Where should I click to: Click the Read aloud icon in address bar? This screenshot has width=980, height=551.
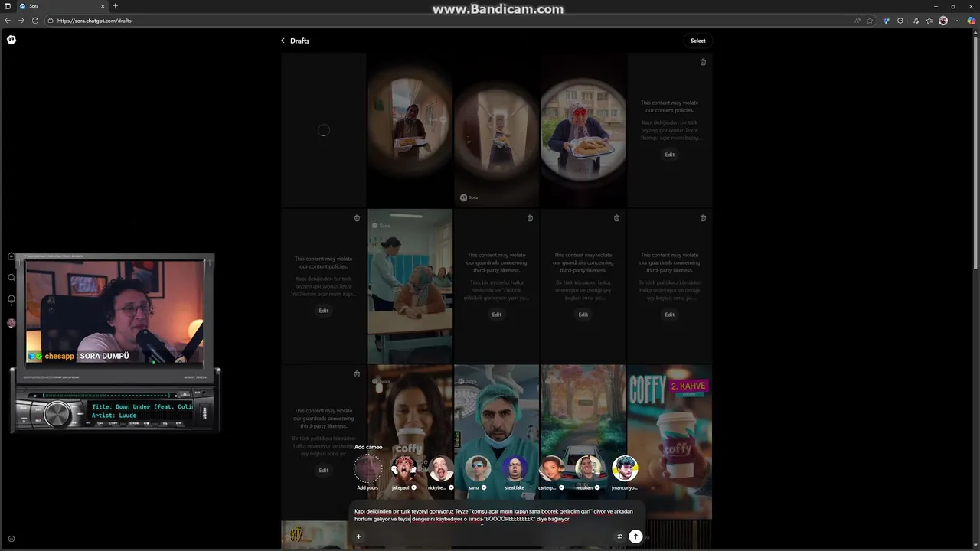coord(857,21)
